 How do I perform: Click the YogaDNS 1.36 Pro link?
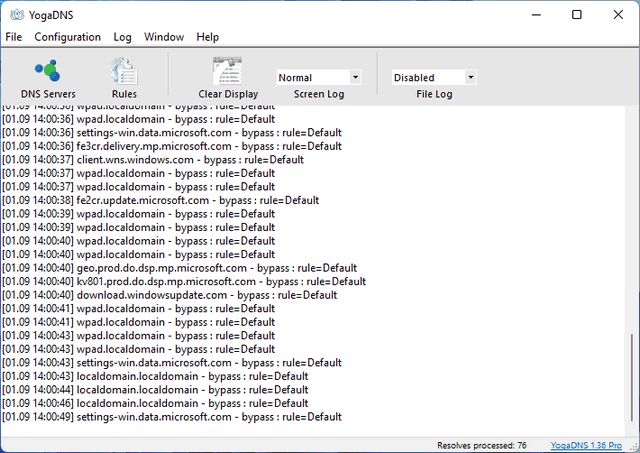[x=591, y=445]
